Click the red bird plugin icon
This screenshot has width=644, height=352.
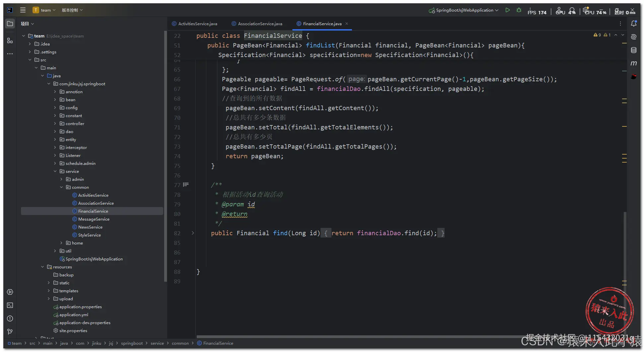pyautogui.click(x=634, y=77)
